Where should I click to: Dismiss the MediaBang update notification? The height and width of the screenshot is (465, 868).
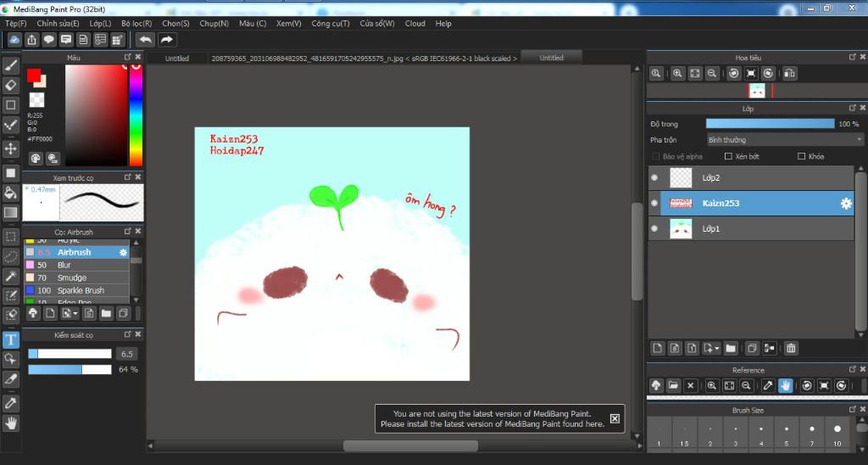click(615, 418)
